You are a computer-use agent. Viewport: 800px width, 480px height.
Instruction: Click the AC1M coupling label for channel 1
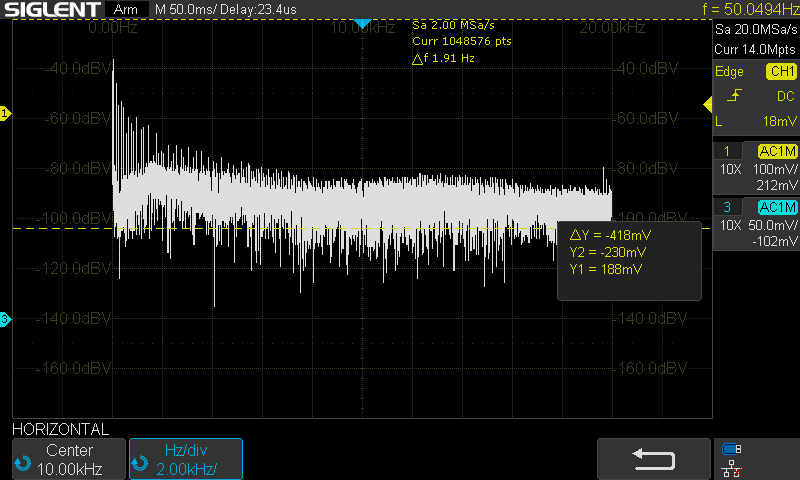778,151
